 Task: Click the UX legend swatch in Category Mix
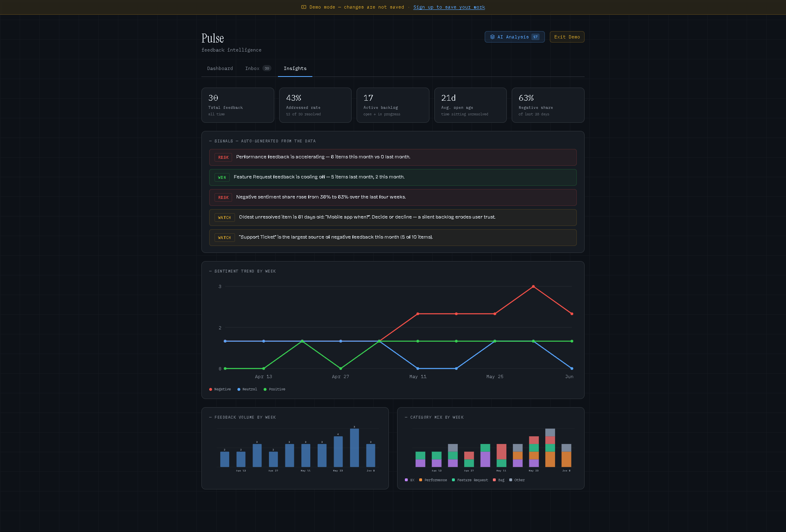point(406,480)
